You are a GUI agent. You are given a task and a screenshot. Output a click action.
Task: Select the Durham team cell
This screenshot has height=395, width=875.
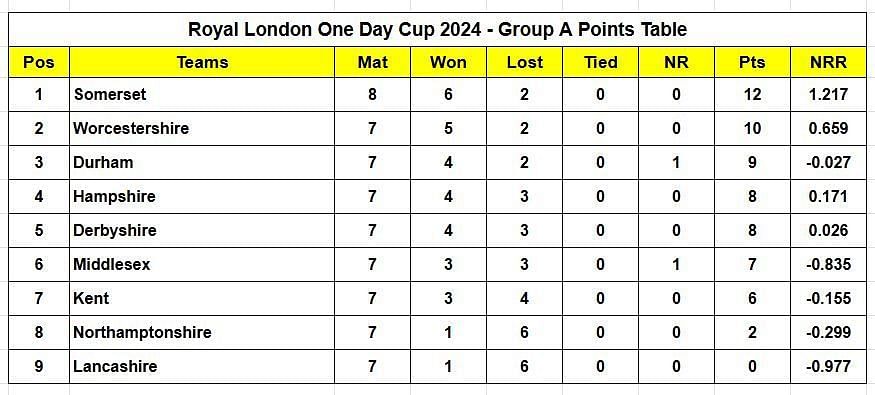point(202,162)
